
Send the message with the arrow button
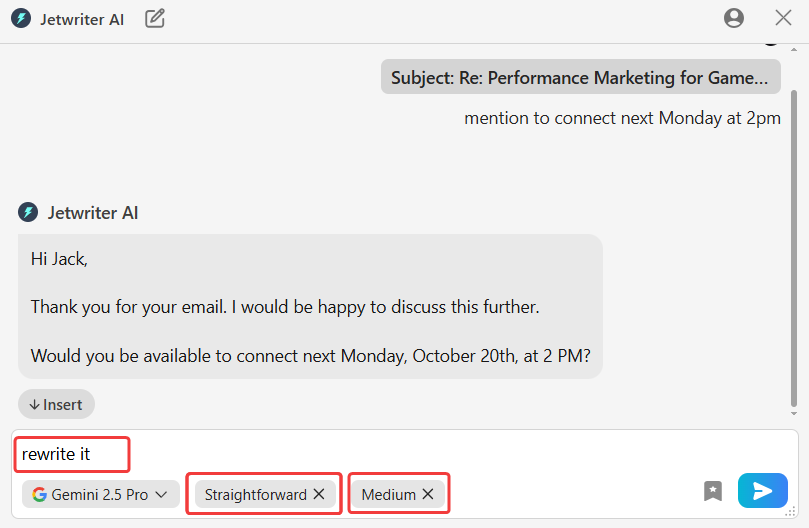(763, 491)
